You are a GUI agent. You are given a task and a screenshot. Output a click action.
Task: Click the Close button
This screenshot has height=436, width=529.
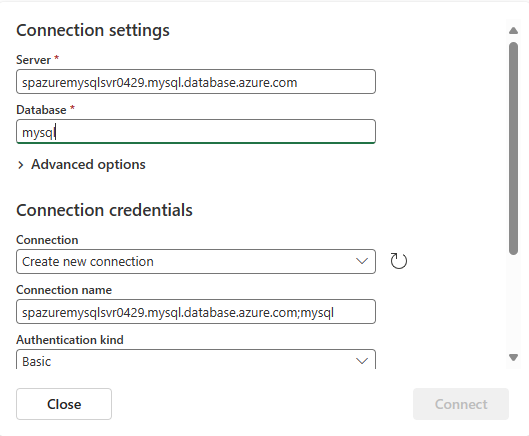pos(64,404)
